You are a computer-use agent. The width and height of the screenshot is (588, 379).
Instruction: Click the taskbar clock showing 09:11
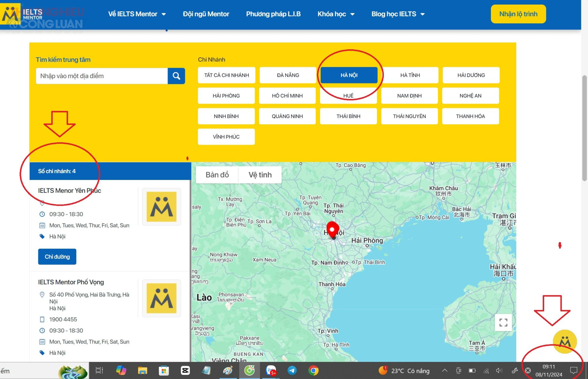tap(549, 370)
